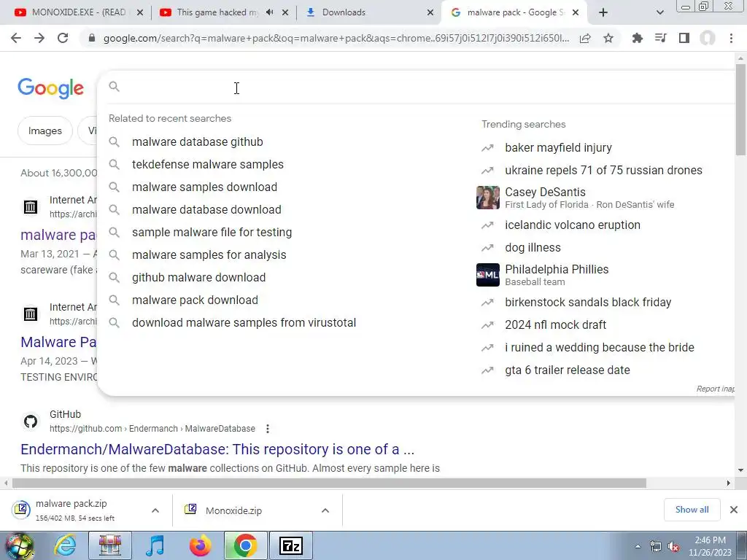The height and width of the screenshot is (560, 747).
Task: Click the horizontal page scrollbar
Action: [329, 483]
